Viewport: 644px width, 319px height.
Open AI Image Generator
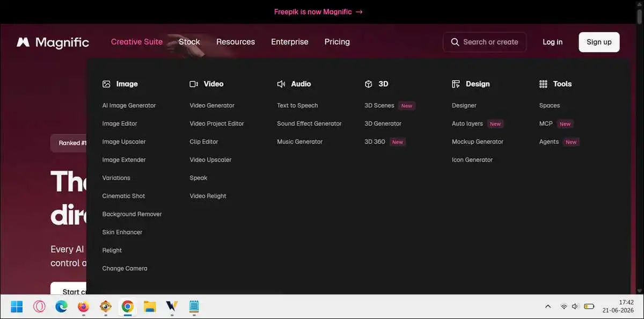coord(129,105)
